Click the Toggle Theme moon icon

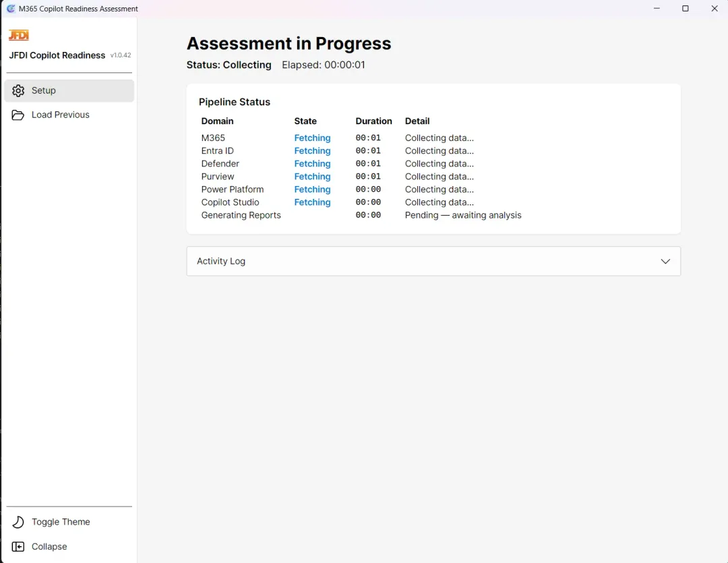18,522
